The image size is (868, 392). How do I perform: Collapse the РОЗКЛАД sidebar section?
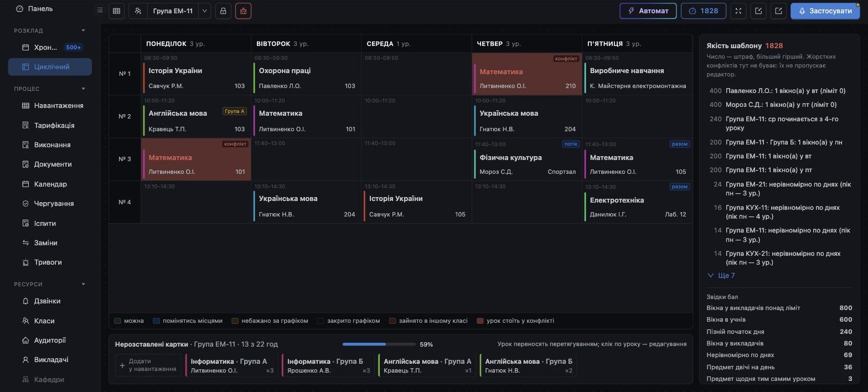[84, 30]
